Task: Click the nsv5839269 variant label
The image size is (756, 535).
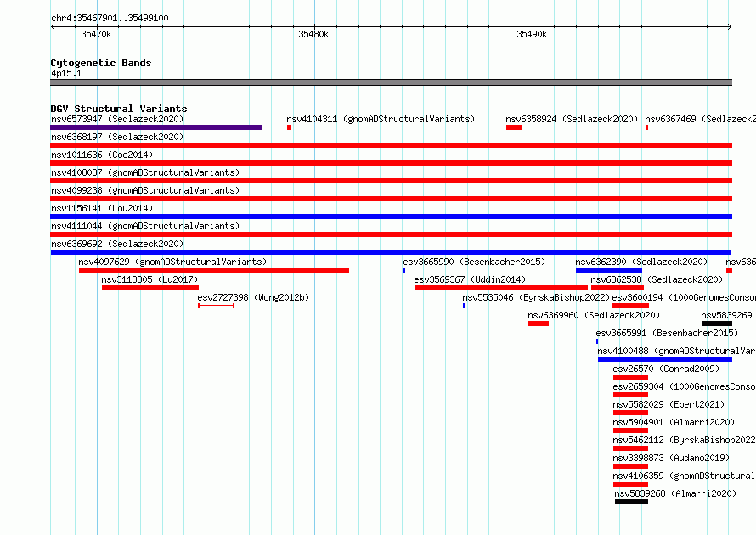Action: tap(726, 315)
